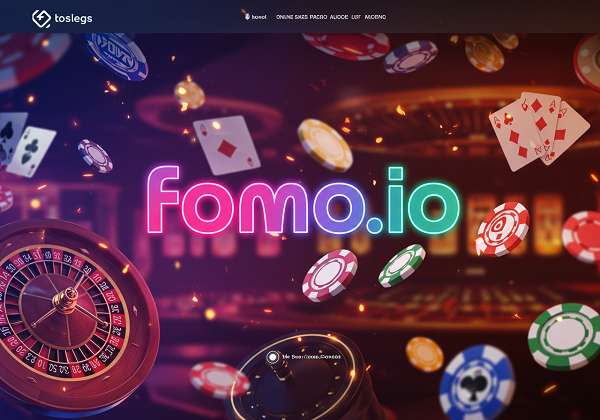This screenshot has width=600, height=420.
Task: Open the ONLINE SKES menu item
Action: [x=292, y=17]
